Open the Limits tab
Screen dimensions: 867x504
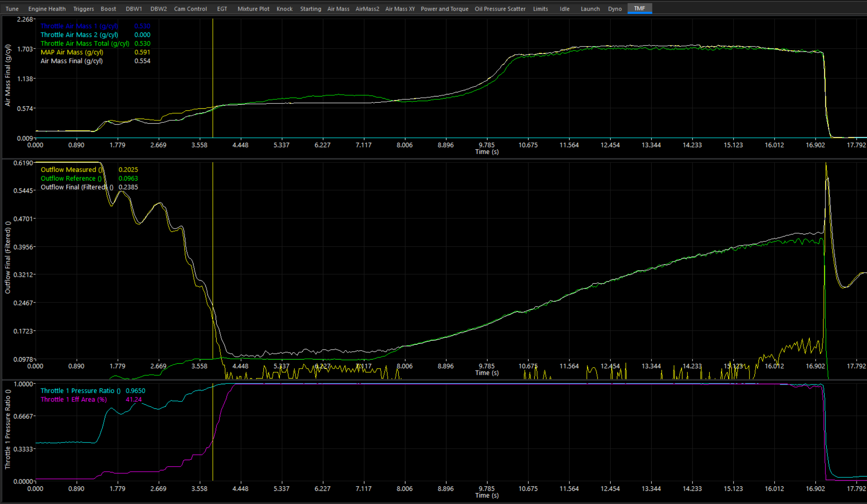(540, 8)
